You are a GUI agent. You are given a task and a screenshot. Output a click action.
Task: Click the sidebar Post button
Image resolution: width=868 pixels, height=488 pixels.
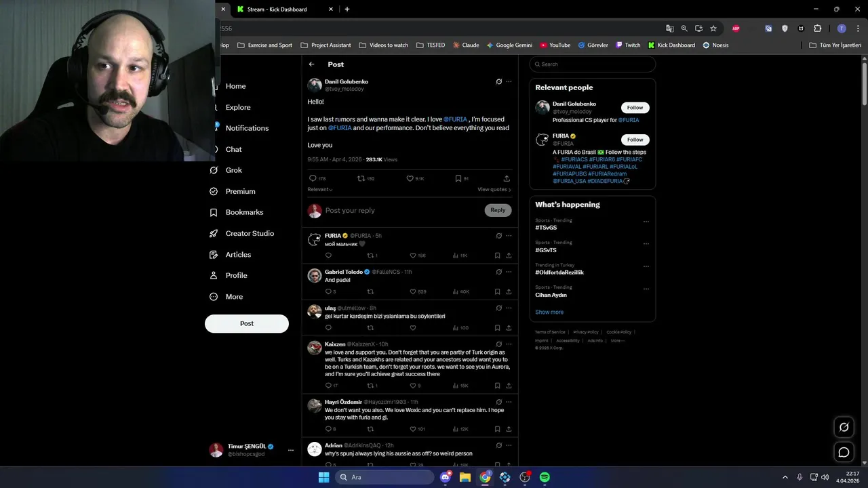[x=247, y=323]
